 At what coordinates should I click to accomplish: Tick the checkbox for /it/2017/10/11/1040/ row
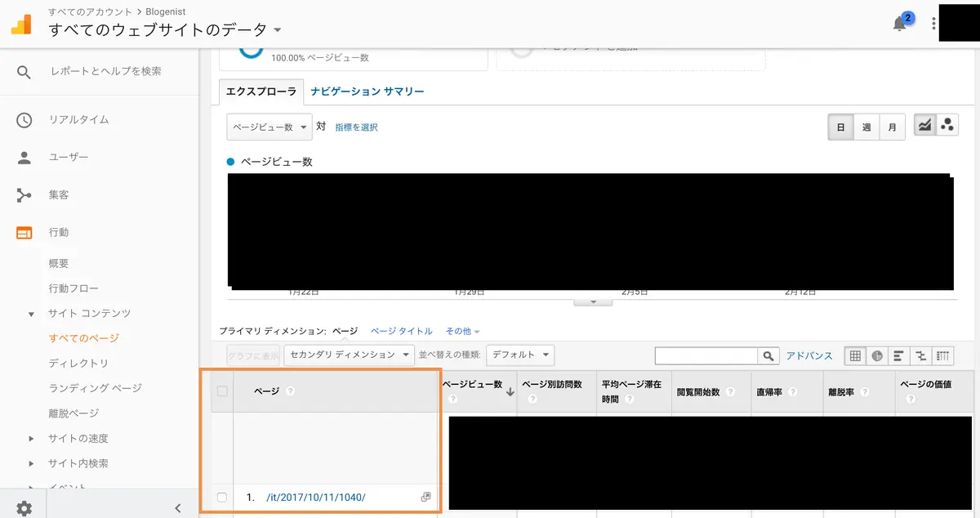click(222, 498)
